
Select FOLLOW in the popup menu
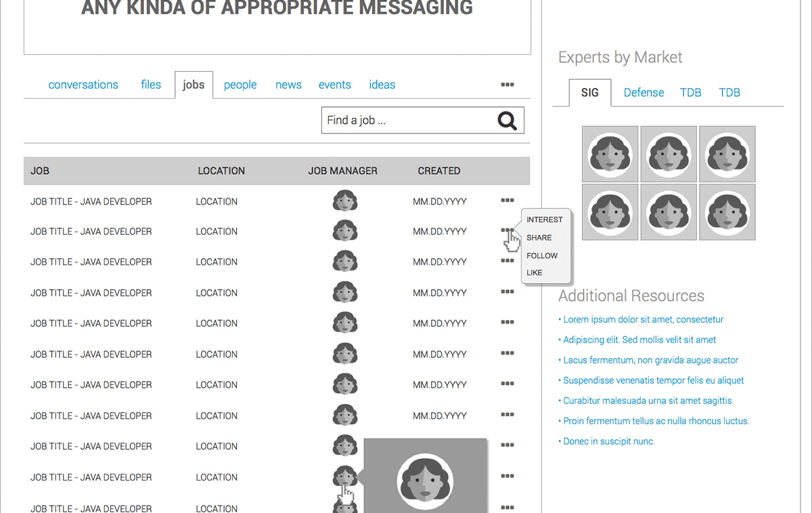coord(541,256)
